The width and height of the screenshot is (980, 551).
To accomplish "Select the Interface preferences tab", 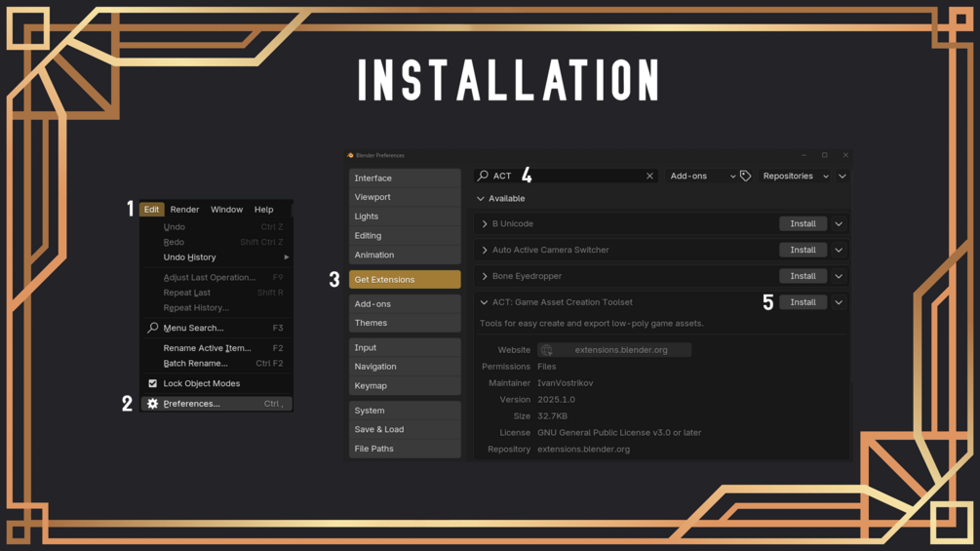I will tap(405, 178).
